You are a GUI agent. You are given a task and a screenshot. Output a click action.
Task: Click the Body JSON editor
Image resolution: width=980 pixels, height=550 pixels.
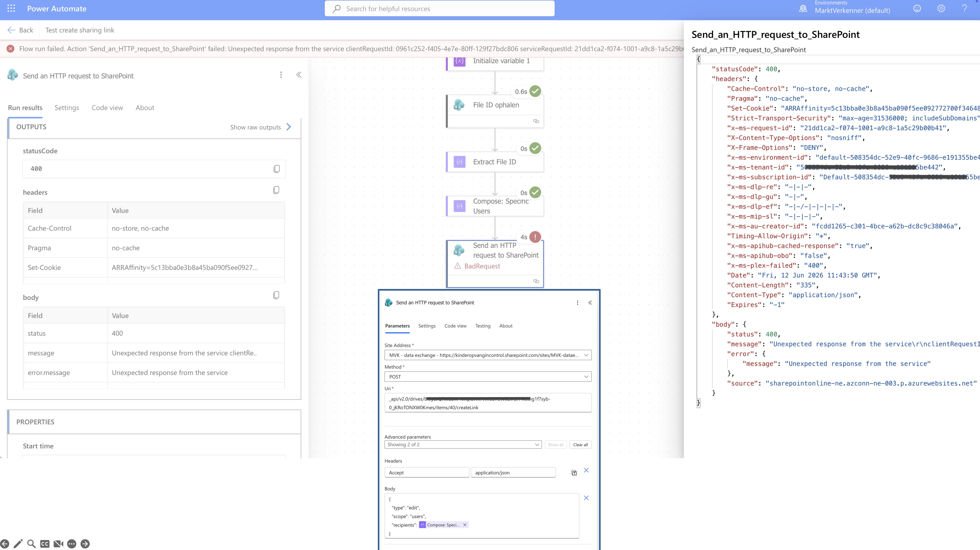tap(482, 516)
